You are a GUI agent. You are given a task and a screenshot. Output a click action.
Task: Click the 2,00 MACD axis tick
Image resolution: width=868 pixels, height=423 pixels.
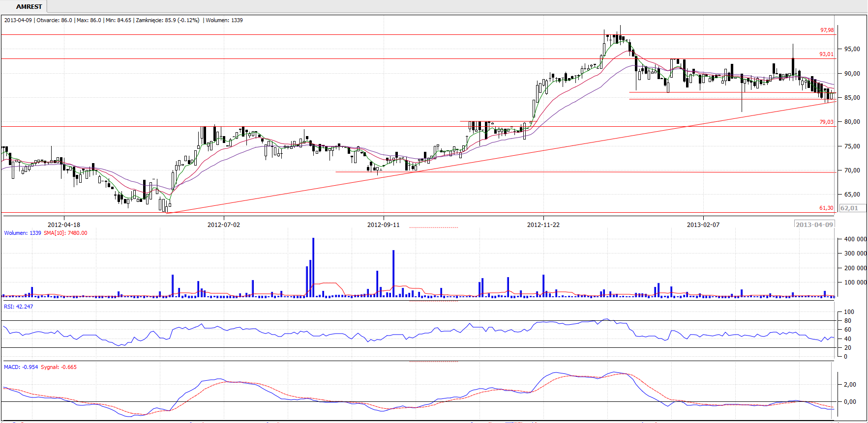pyautogui.click(x=850, y=385)
